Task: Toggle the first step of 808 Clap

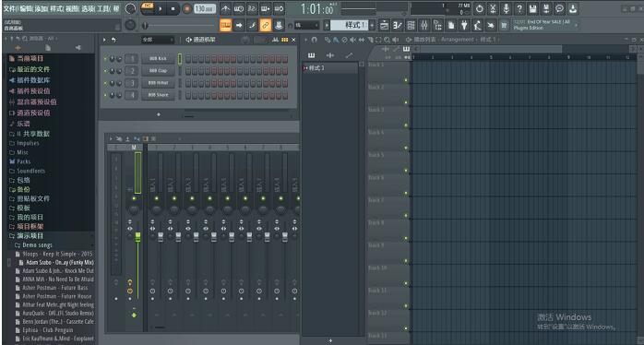Action: coord(188,71)
